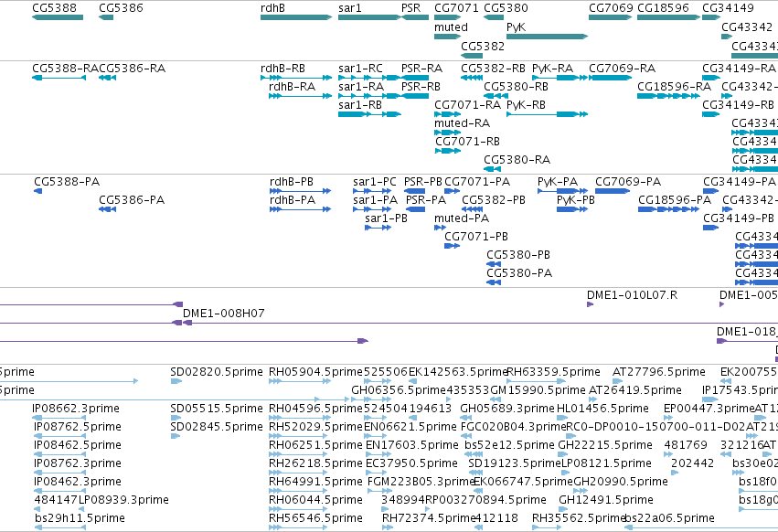This screenshot has height=532, width=778.
Task: Select the CG5382 gene glyph
Action: pos(472,55)
